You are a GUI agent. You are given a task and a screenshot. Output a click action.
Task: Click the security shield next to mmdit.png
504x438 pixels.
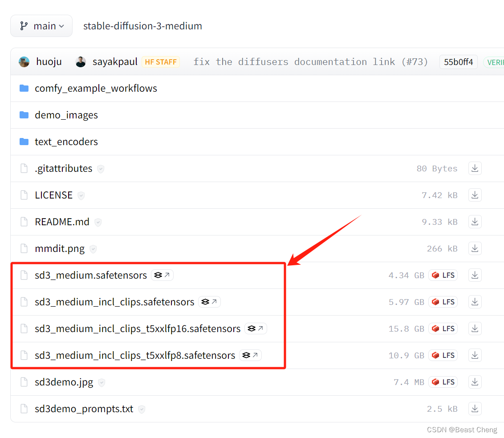point(93,249)
